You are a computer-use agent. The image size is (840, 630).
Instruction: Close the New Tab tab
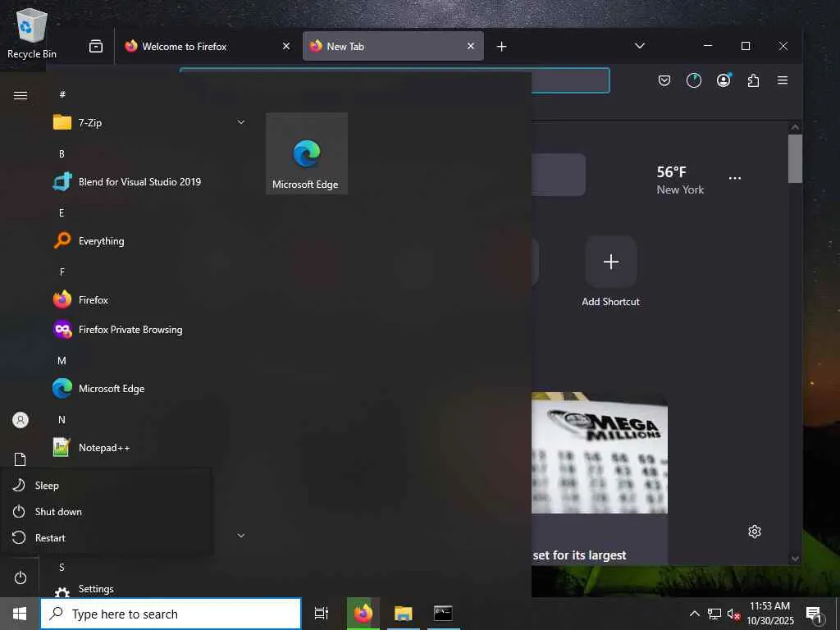click(470, 46)
